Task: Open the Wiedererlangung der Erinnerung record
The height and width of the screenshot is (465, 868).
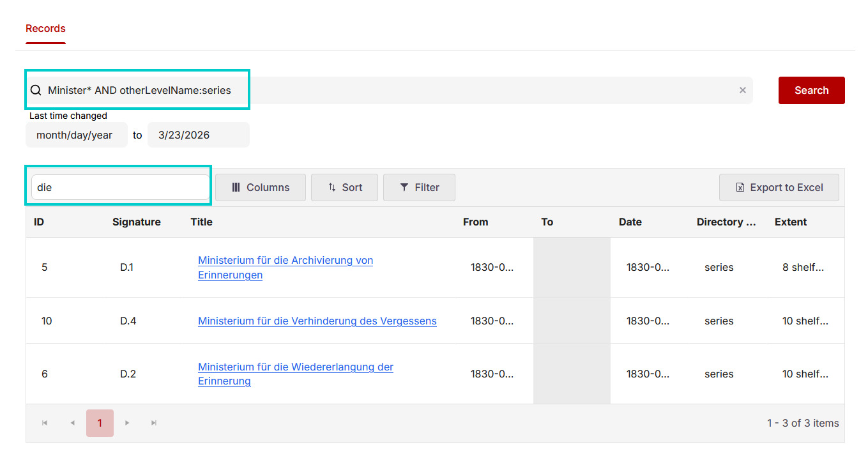Action: [x=295, y=374]
